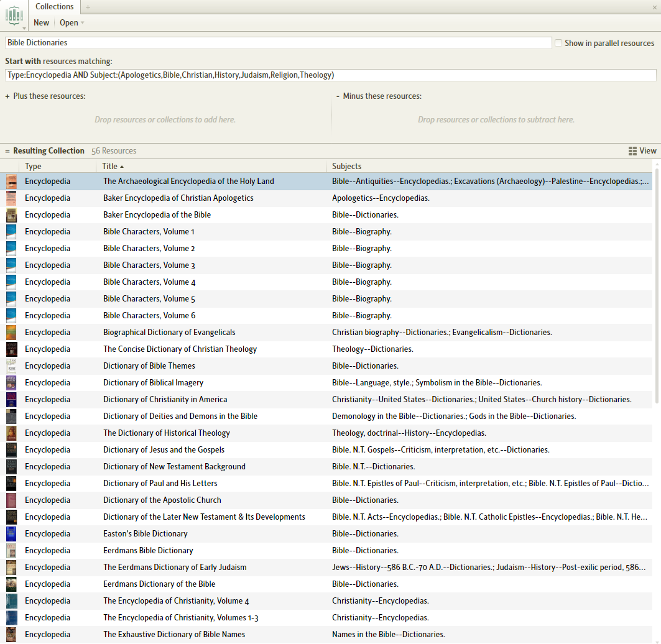The image size is (661, 644).
Task: Click the Apologetics--Encyclopedias. subject cell
Action: 381,198
